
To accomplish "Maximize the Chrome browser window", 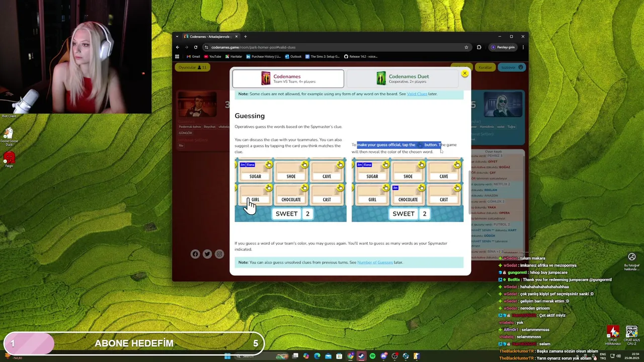I will pos(511,36).
